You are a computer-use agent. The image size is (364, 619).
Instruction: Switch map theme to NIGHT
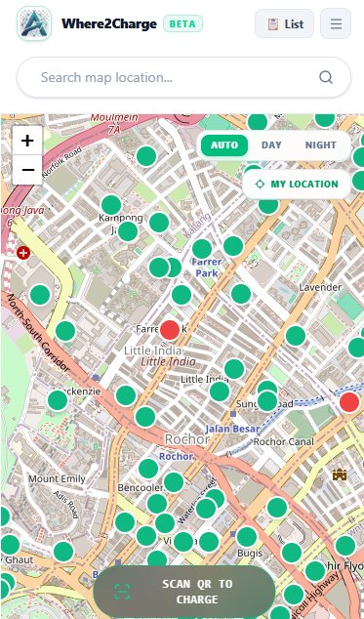click(320, 145)
